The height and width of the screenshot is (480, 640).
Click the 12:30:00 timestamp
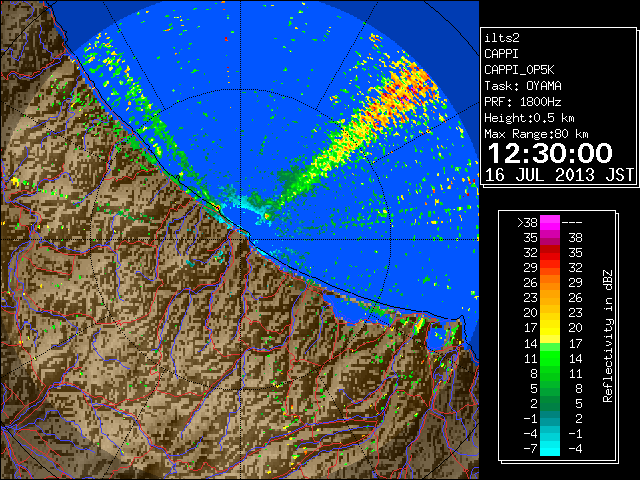point(550,153)
